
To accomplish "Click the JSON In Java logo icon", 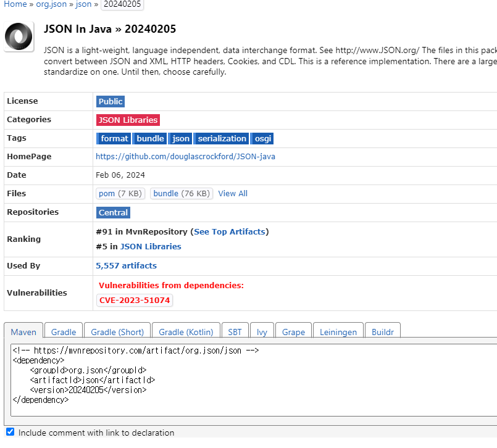I will [x=19, y=37].
